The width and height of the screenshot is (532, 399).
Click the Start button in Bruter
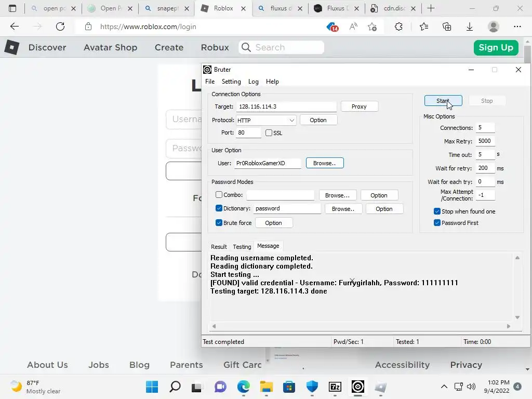pos(443,101)
